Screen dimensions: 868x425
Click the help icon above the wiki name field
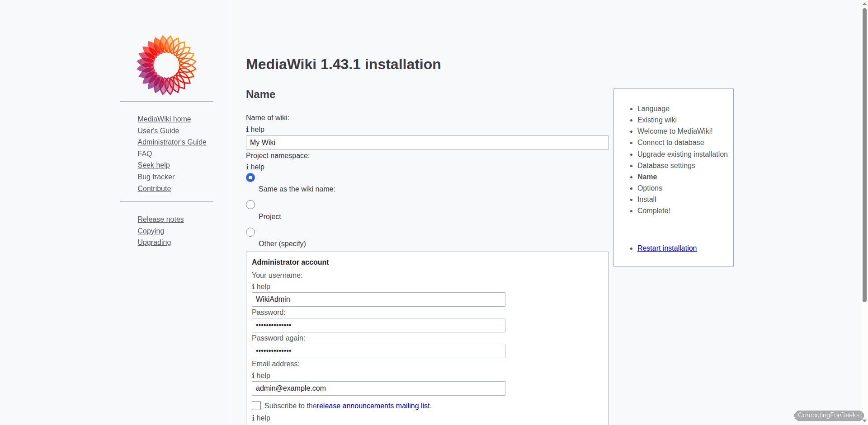[x=255, y=130]
